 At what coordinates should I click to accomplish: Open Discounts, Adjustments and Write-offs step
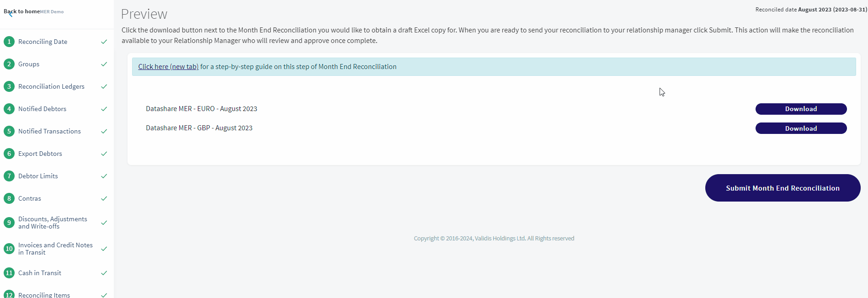(x=53, y=223)
